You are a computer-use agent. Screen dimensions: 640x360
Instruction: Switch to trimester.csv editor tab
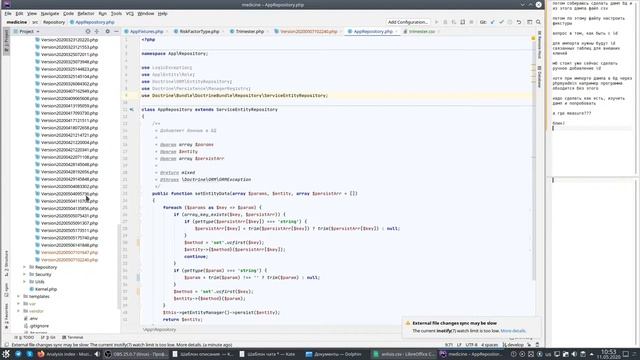click(x=422, y=31)
